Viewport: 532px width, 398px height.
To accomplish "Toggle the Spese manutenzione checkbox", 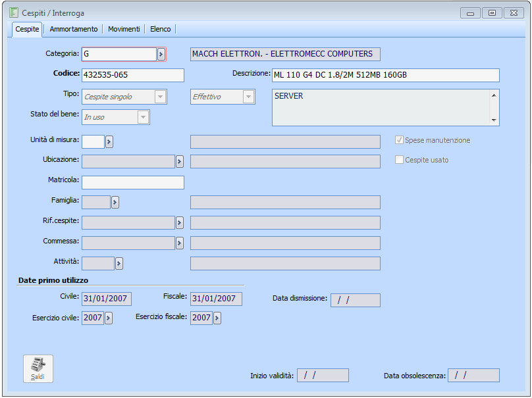I will coord(399,140).
